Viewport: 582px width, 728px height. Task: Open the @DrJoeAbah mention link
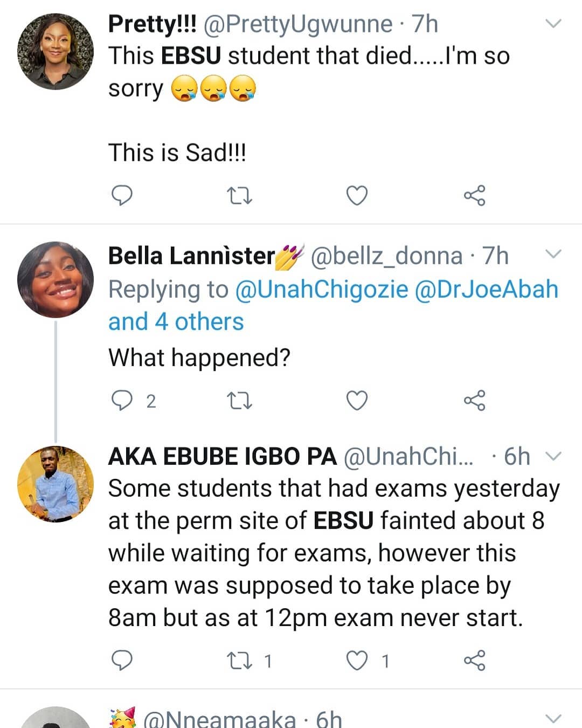tap(486, 290)
